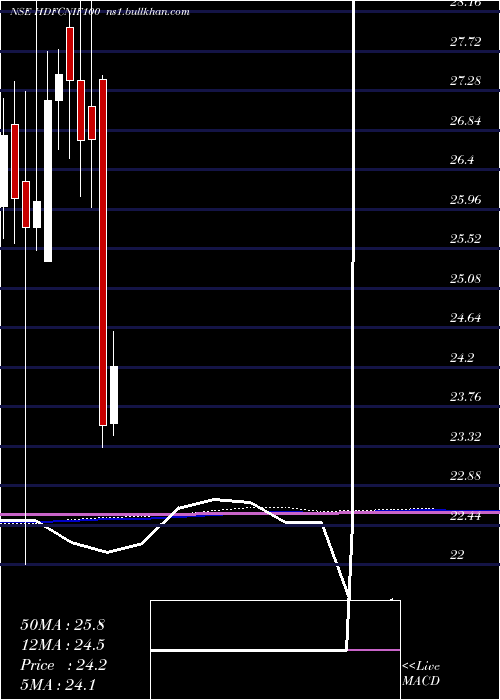This screenshot has height=700, width=500.
Task: Click the tall red candlestick falling to 23.5
Action: pyautogui.click(x=103, y=252)
